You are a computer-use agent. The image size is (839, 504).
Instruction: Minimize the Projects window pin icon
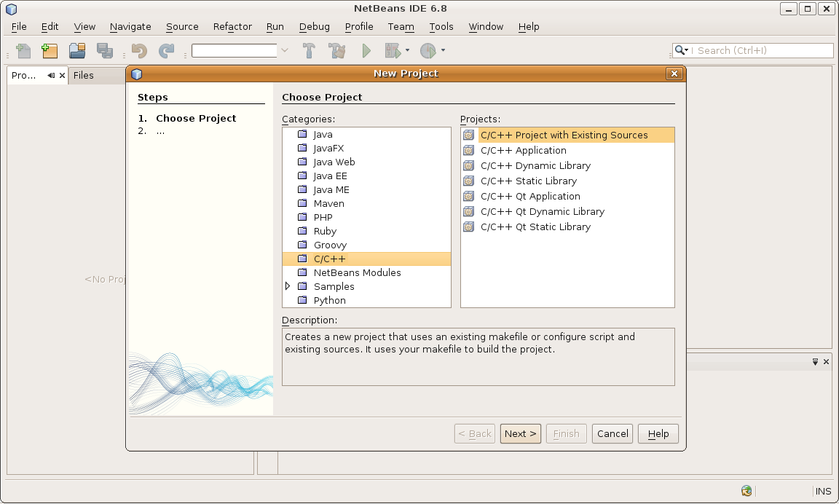51,76
